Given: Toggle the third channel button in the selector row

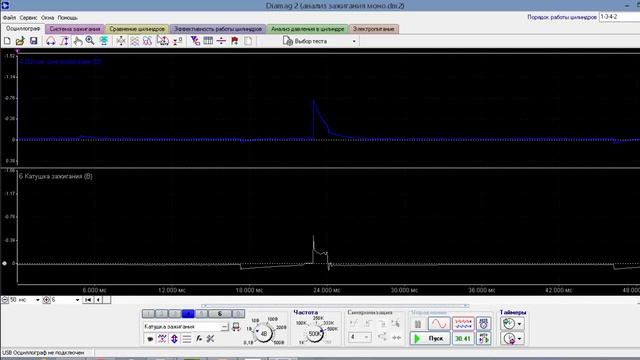Looking at the screenshot, I should 175,313.
